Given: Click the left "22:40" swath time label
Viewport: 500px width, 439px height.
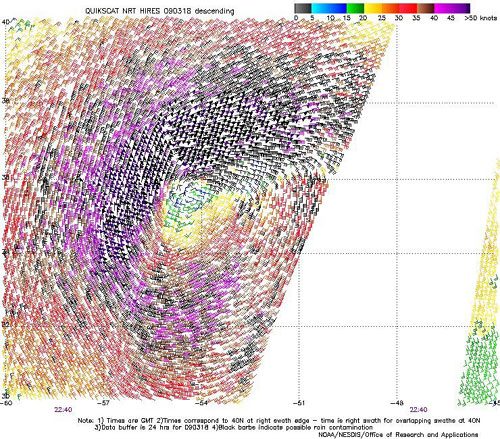Looking at the screenshot, I should point(63,410).
